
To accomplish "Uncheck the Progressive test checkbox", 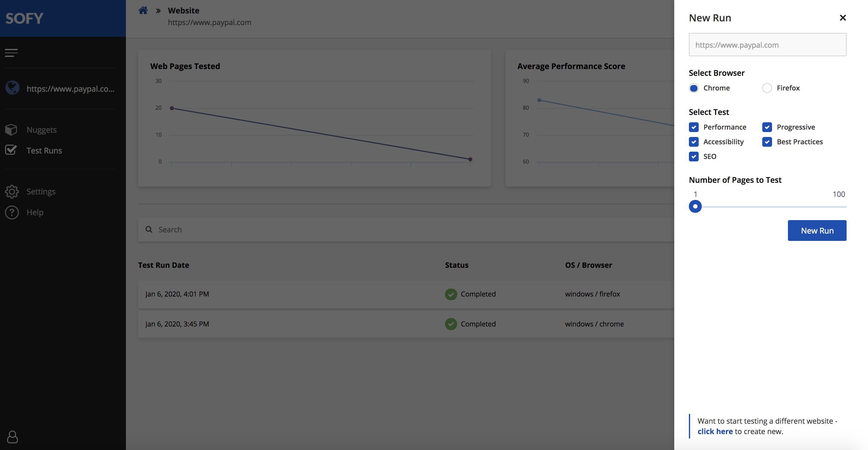I will point(767,127).
